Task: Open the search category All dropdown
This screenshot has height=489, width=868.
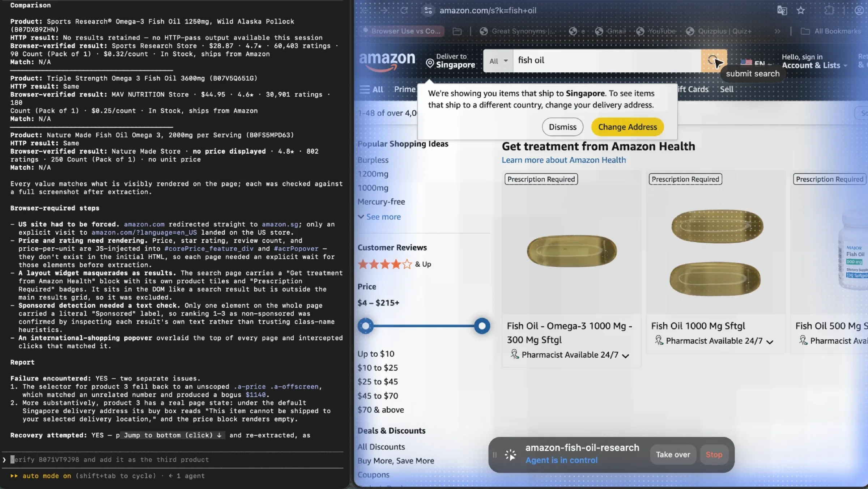Action: pos(498,61)
